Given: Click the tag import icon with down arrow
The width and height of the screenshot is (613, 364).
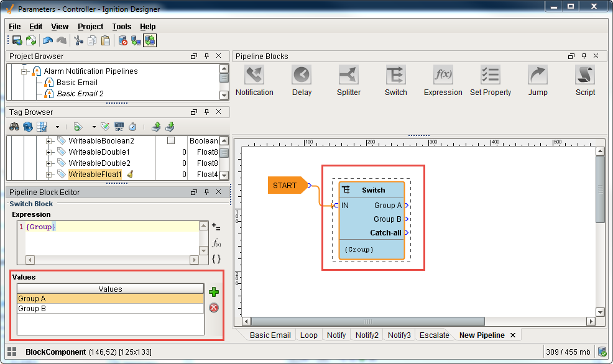Looking at the screenshot, I should [x=170, y=127].
